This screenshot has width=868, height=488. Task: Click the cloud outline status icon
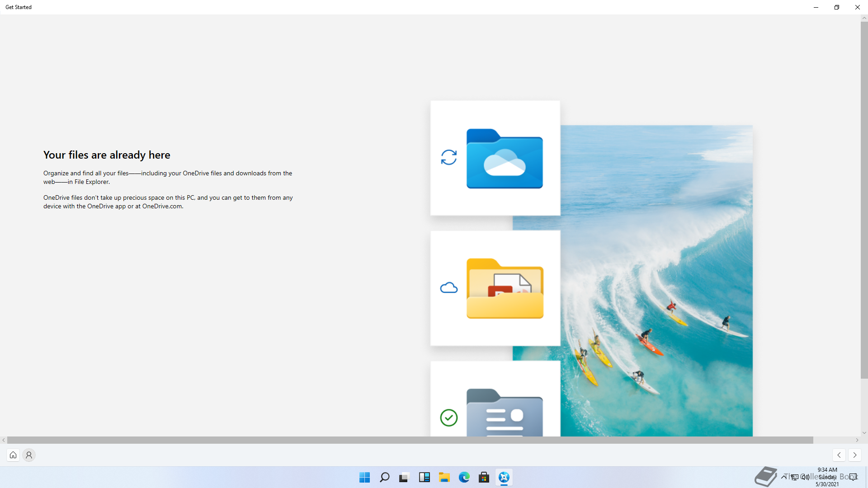click(449, 288)
